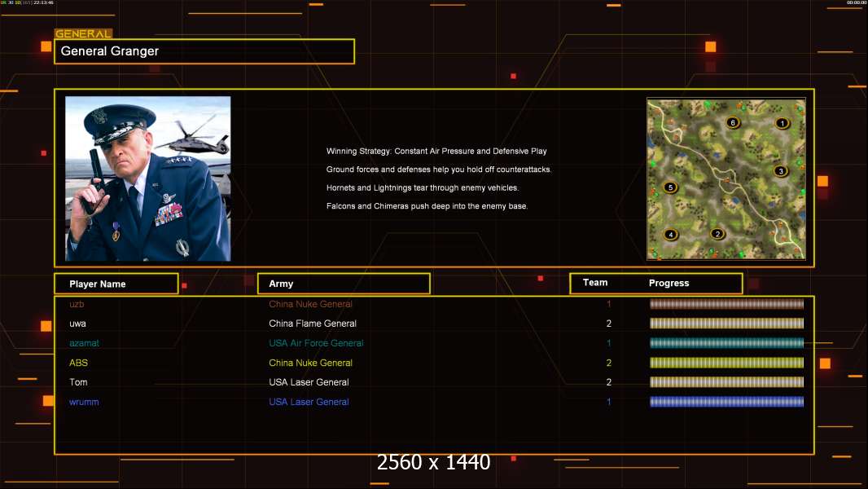Click the Hornets and Lightnings strategy line
Screen dimensions: 868x489
(x=423, y=187)
